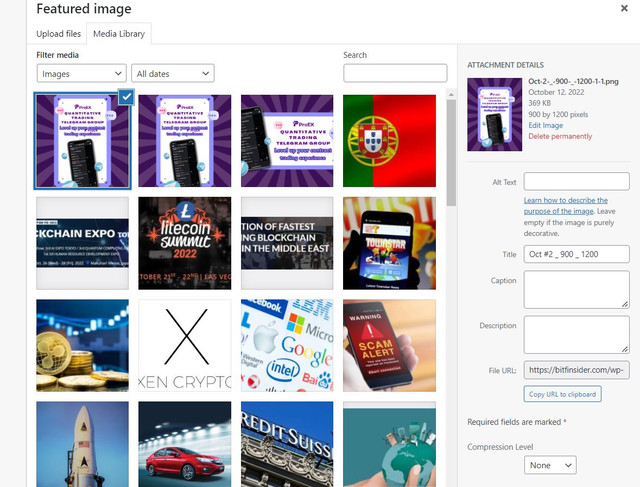This screenshot has height=487, width=640.
Task: Click the scrollbar up arrow in media grid
Action: tap(451, 94)
